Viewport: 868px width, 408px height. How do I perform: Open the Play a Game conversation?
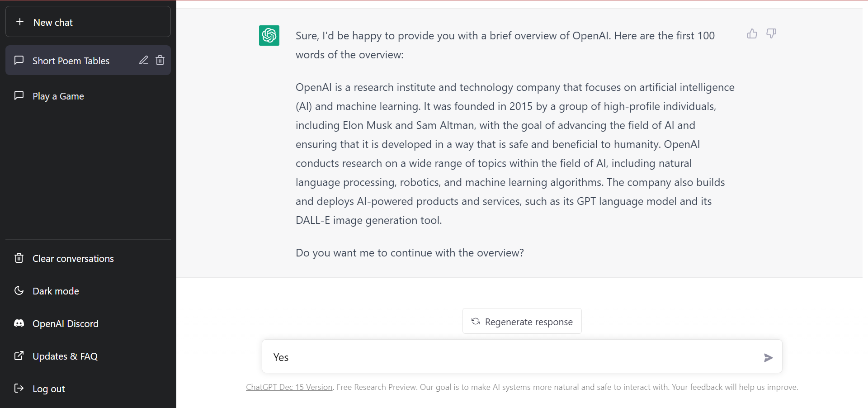(x=58, y=96)
